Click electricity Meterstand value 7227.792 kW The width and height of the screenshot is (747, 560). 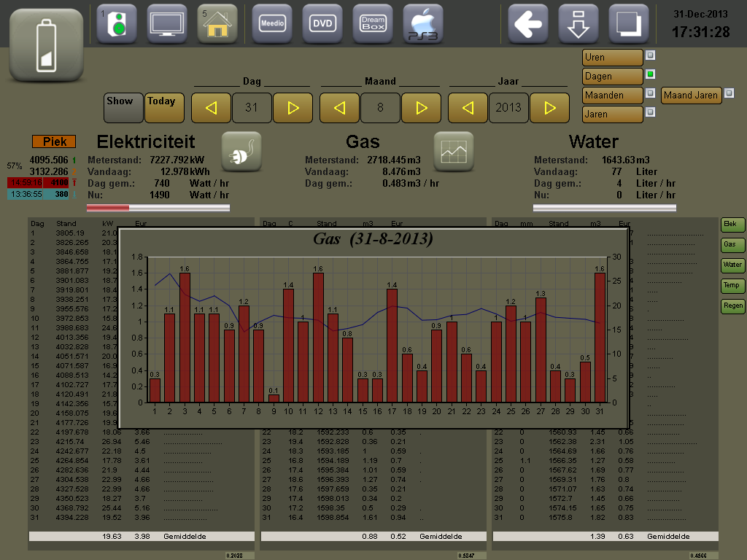click(177, 160)
